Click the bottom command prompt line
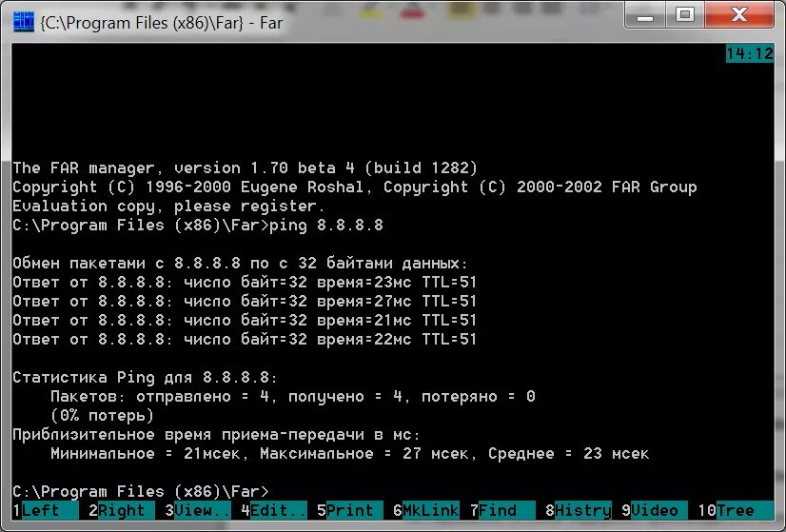This screenshot has width=786, height=532. [x=141, y=491]
